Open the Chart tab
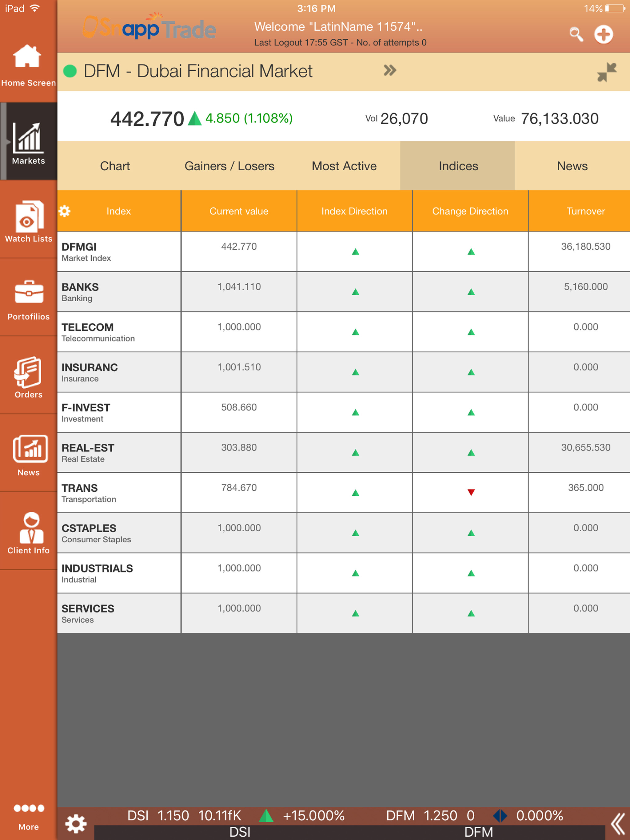Image resolution: width=630 pixels, height=840 pixels. (115, 166)
